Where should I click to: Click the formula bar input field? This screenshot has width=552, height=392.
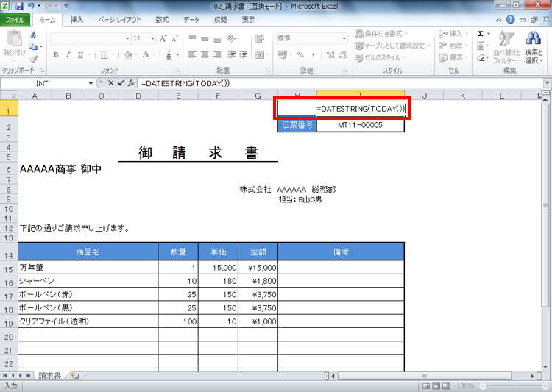point(340,83)
